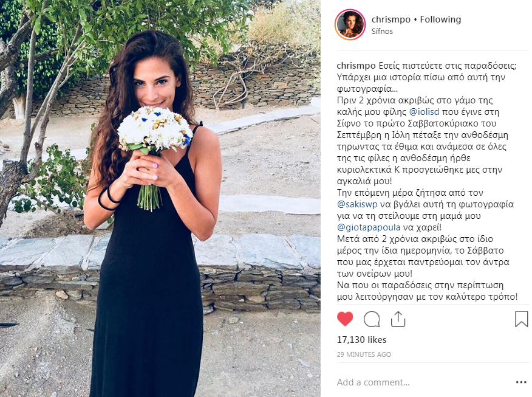
Task: Share the post with upload arrow icon
Action: tap(398, 319)
